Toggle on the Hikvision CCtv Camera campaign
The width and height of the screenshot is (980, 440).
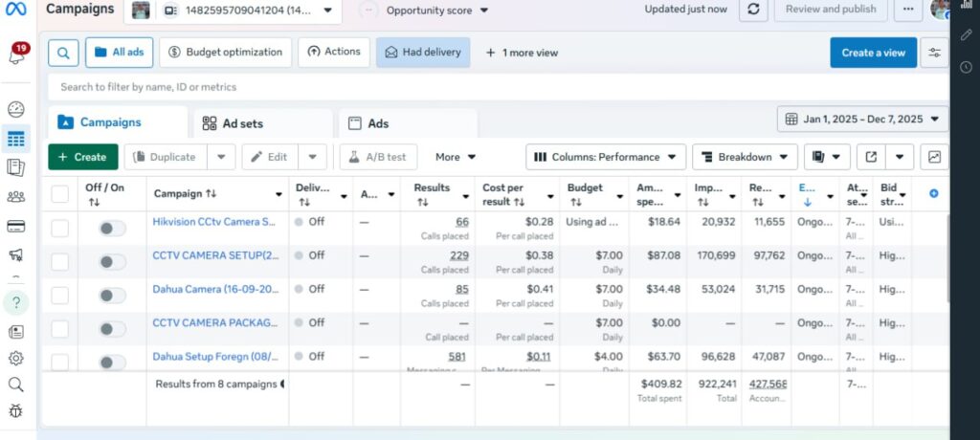coord(112,228)
